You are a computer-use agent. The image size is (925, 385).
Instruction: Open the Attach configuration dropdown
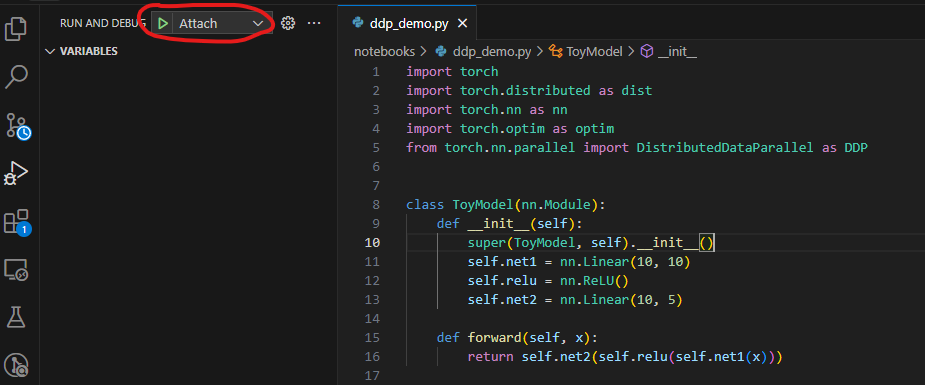pyautogui.click(x=222, y=24)
